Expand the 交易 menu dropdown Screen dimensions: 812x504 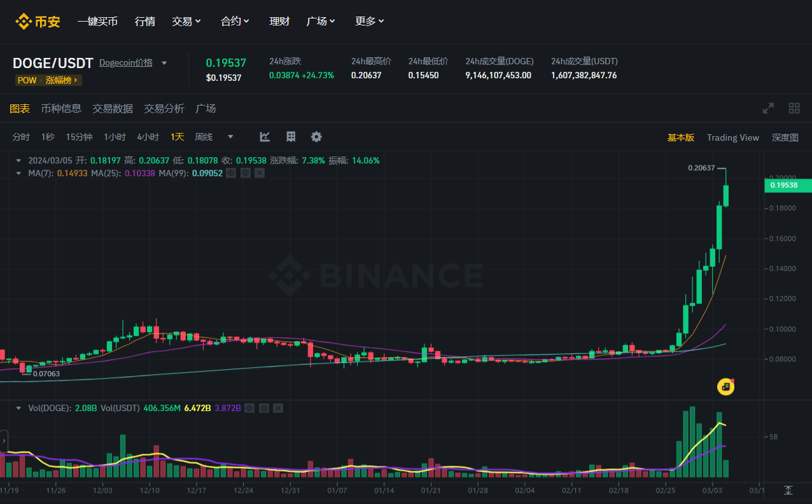tap(186, 21)
